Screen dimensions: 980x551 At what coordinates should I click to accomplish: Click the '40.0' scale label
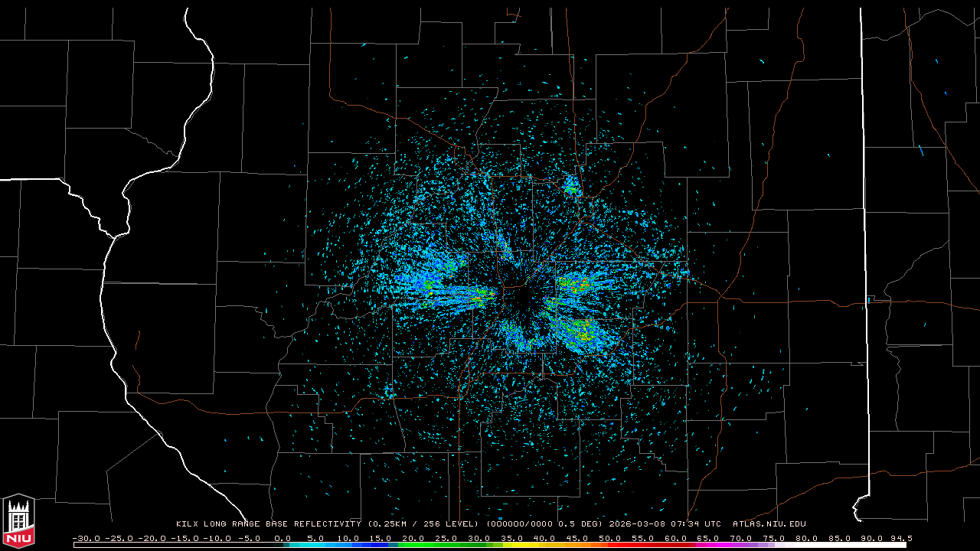(545, 539)
